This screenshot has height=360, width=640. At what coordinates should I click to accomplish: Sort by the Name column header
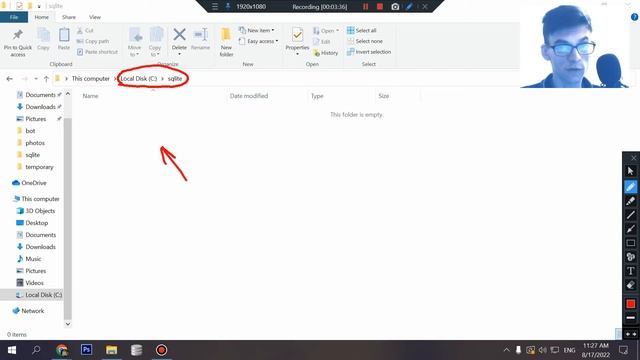90,96
